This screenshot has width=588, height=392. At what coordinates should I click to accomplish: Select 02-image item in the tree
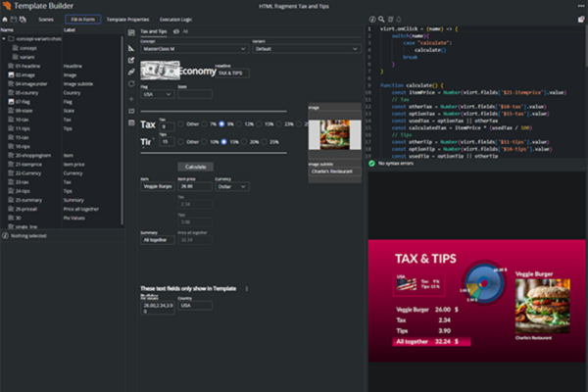pyautogui.click(x=24, y=73)
